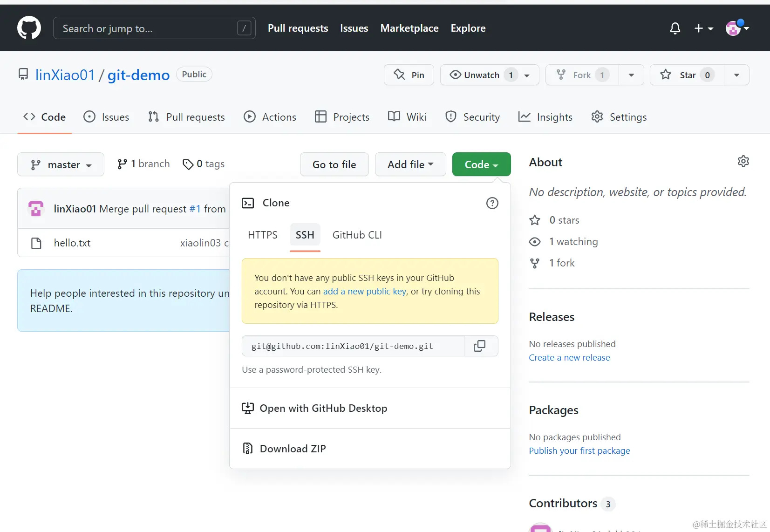This screenshot has width=770, height=532.
Task: Star the repository
Action: pos(687,75)
